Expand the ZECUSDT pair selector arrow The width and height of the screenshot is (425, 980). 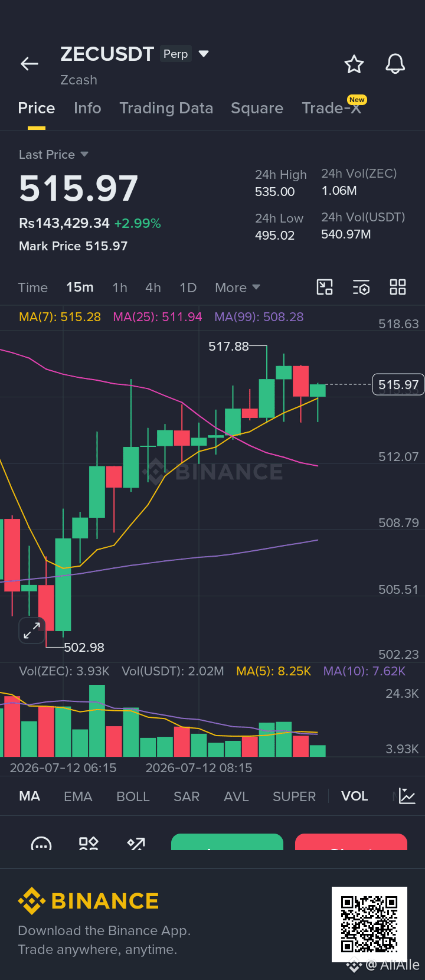(204, 54)
